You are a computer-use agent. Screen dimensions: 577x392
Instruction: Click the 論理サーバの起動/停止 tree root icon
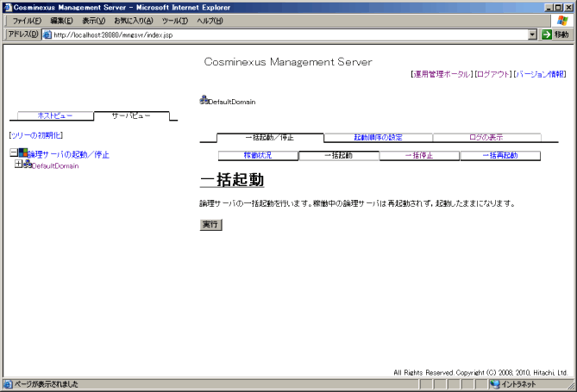tap(22, 153)
